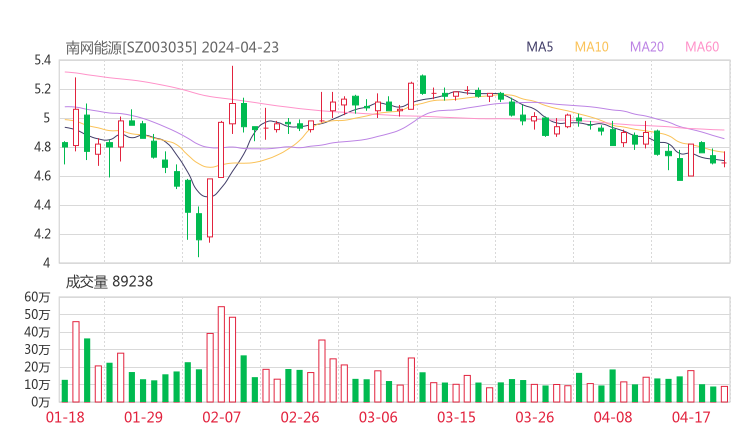Click the 5.4 price axis label
The height and width of the screenshot is (440, 740).
coord(42,60)
